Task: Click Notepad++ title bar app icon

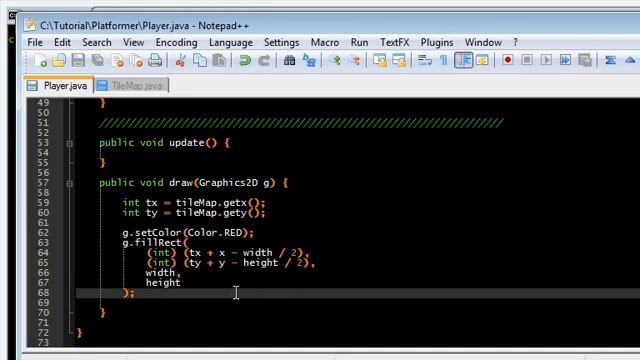Action: pyautogui.click(x=30, y=25)
